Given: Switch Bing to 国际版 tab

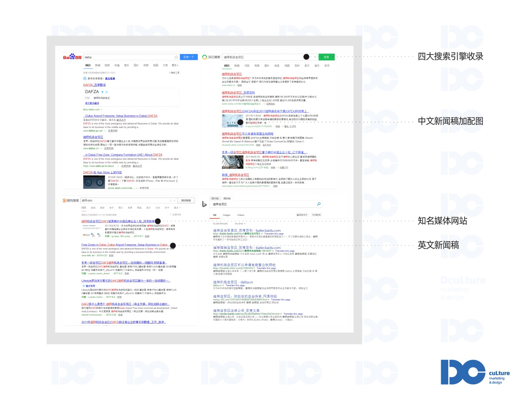Looking at the screenshot, I should [227, 198].
